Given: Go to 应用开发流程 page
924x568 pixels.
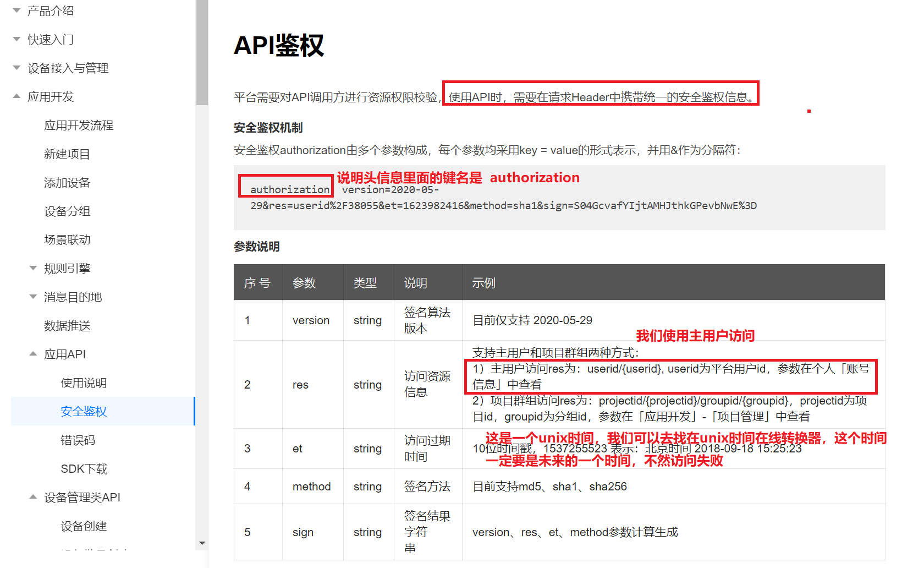Looking at the screenshot, I should 79,125.
